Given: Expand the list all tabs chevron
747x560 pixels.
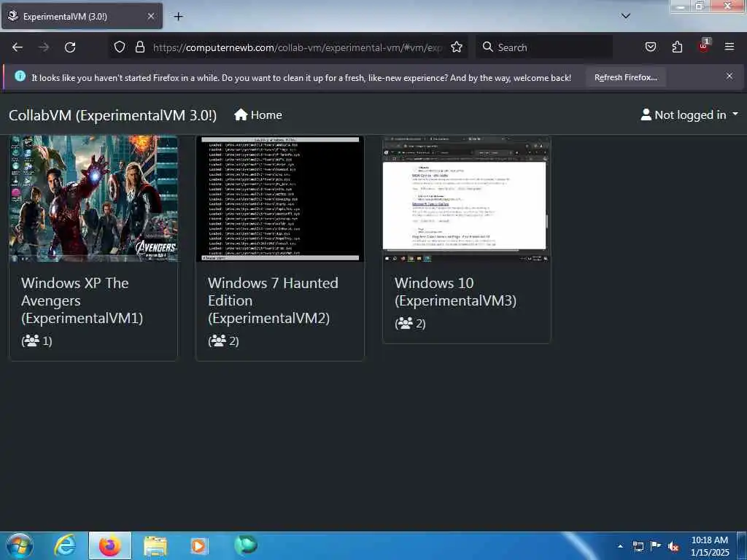Looking at the screenshot, I should [626, 16].
